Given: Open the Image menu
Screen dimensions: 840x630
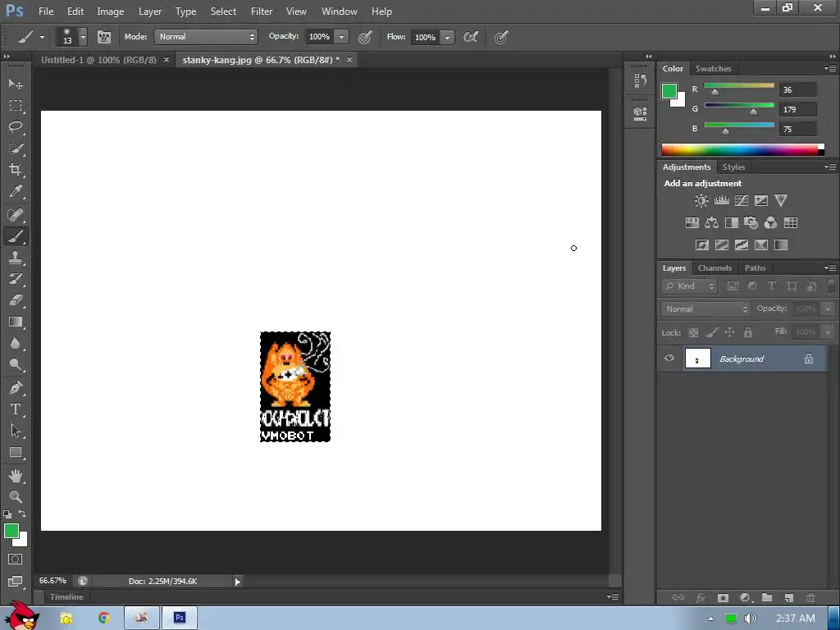Looking at the screenshot, I should coord(111,11).
